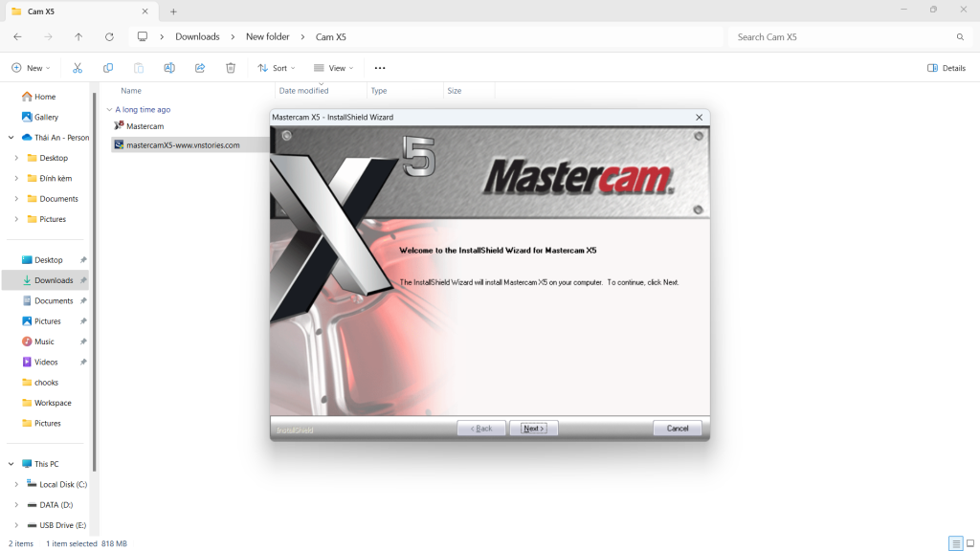Click the navigation pane scrollbar

[x=95, y=281]
